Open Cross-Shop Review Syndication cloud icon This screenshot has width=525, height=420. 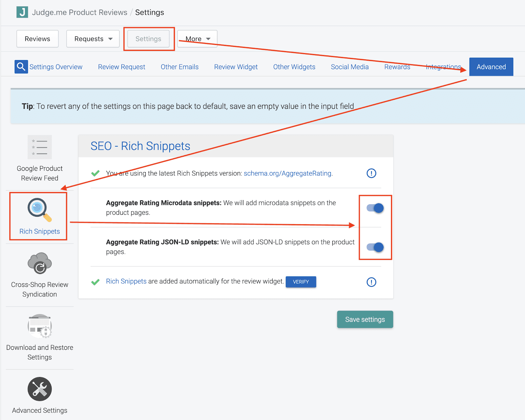(x=40, y=263)
